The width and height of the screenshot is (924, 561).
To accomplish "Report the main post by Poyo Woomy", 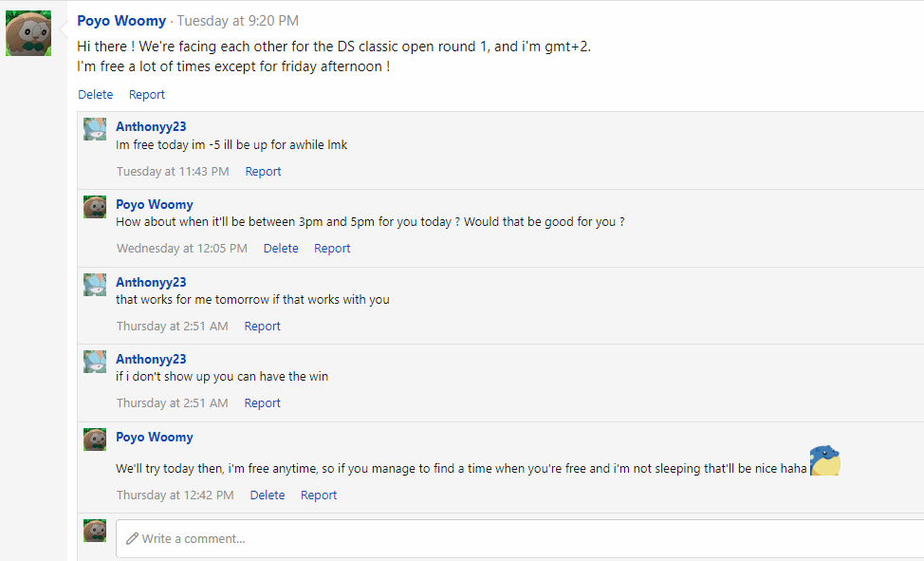I will coord(147,95).
